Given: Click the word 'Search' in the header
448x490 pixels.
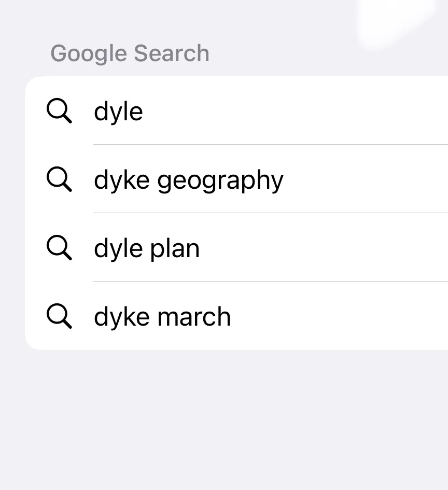Looking at the screenshot, I should pos(172,53).
